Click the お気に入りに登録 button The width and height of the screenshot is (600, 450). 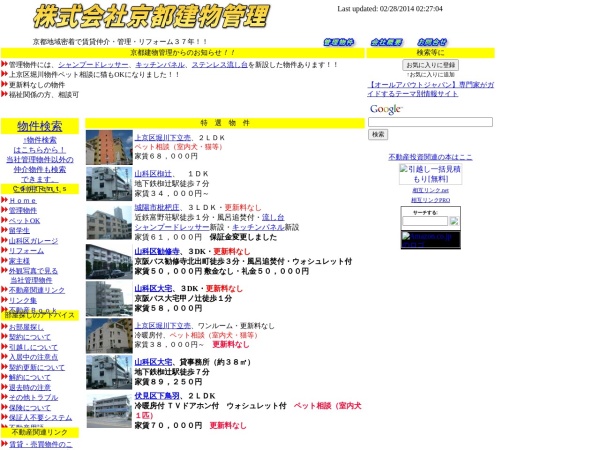coord(430,65)
